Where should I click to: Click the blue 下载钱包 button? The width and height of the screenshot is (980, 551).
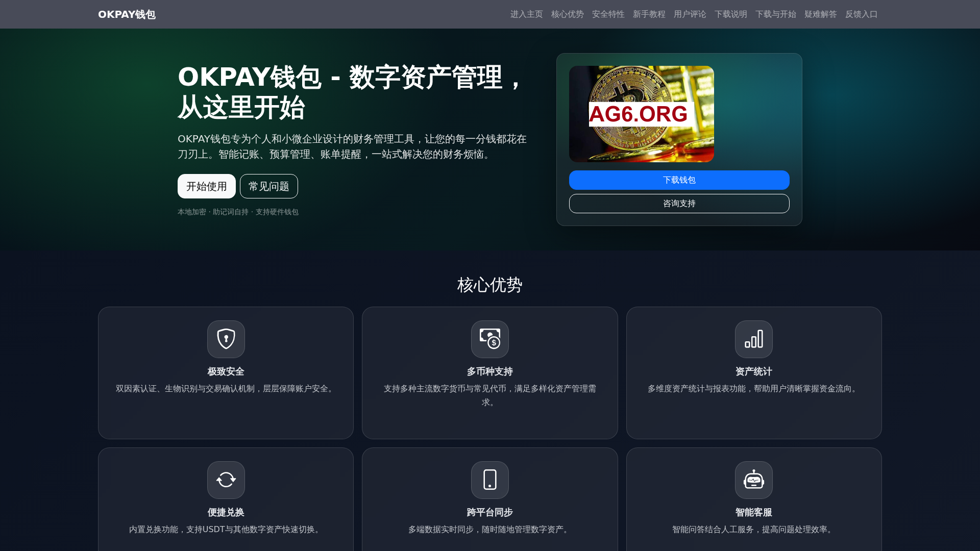click(x=679, y=180)
